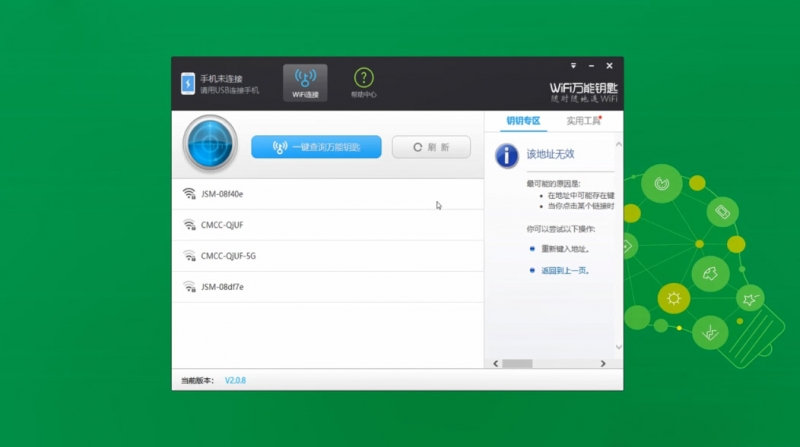Minimize the WiFi万能钥匙 window

(x=591, y=66)
